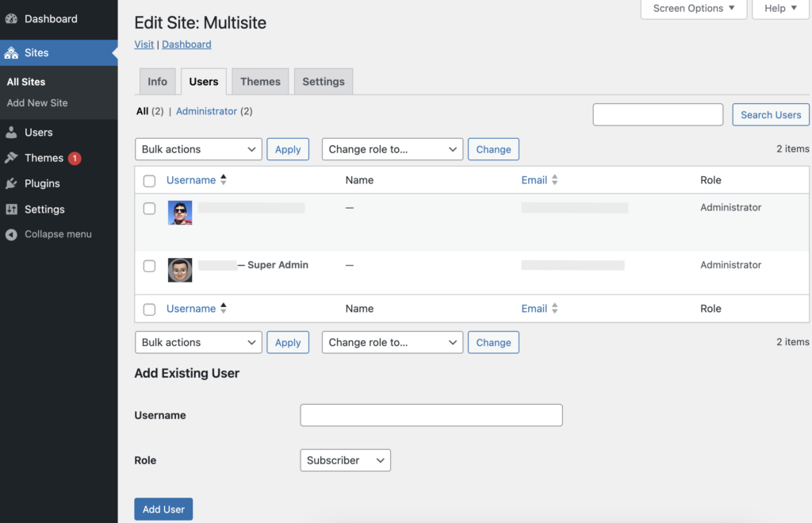Image resolution: width=812 pixels, height=523 pixels.
Task: Focus the Add Existing User username field
Action: pos(431,415)
